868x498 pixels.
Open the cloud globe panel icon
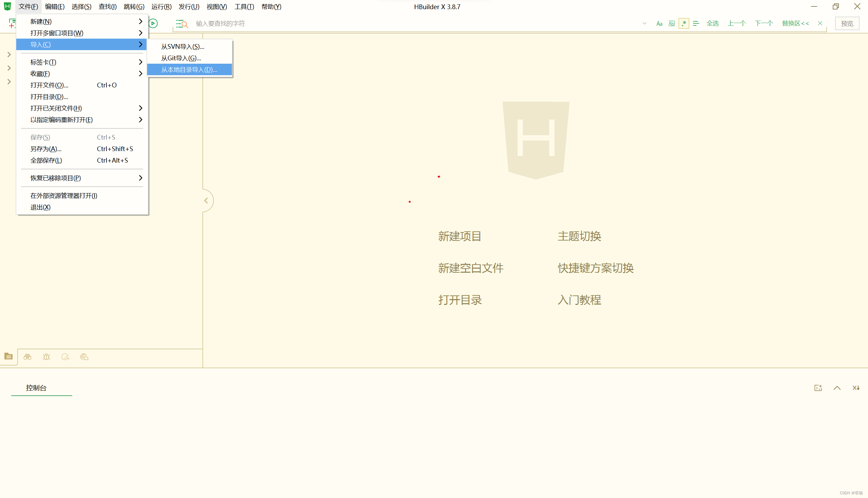coord(84,357)
